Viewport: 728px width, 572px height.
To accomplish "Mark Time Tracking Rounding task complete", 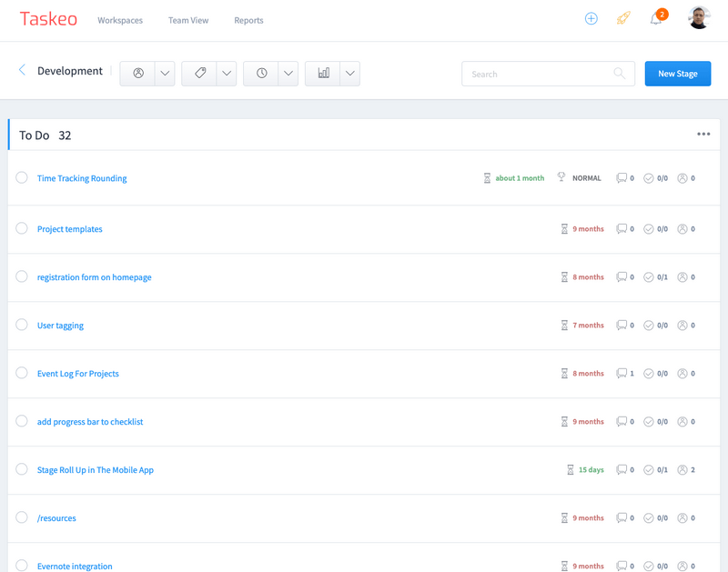I will pyautogui.click(x=22, y=178).
